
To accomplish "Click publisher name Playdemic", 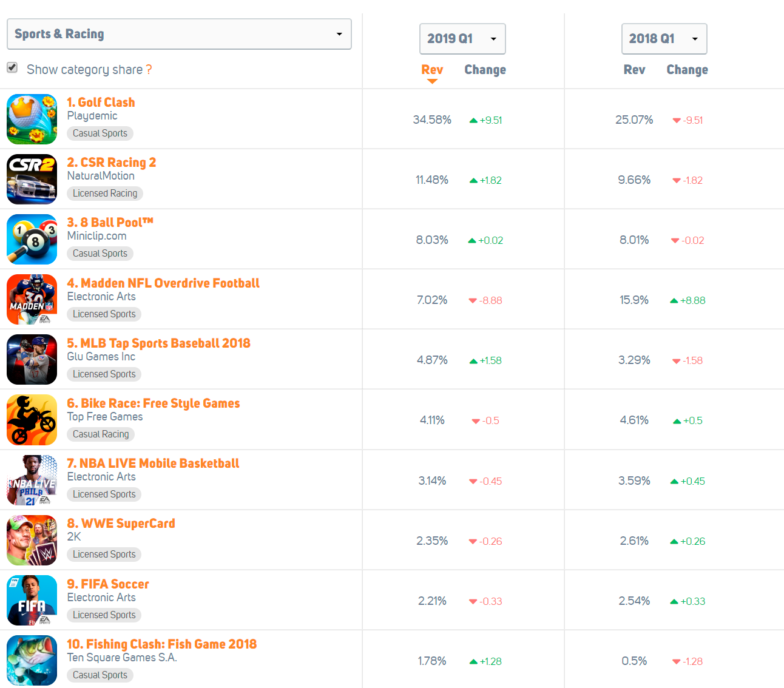I will click(x=92, y=116).
